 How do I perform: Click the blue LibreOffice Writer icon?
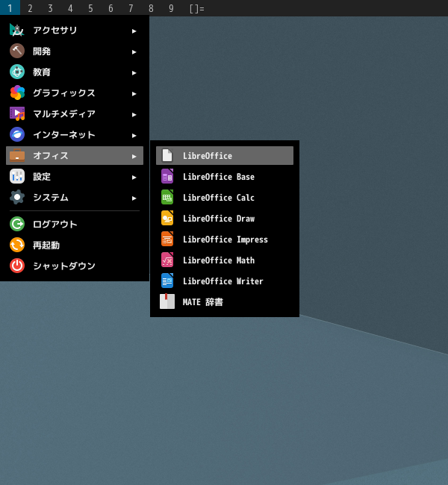pos(167,281)
